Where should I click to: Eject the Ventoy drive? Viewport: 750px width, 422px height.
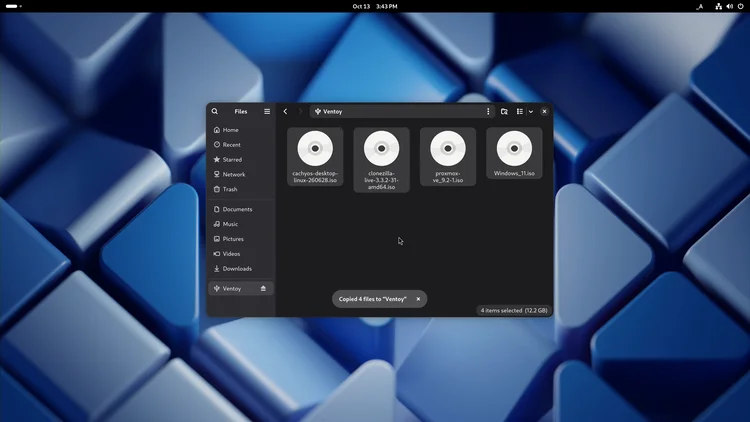point(263,289)
